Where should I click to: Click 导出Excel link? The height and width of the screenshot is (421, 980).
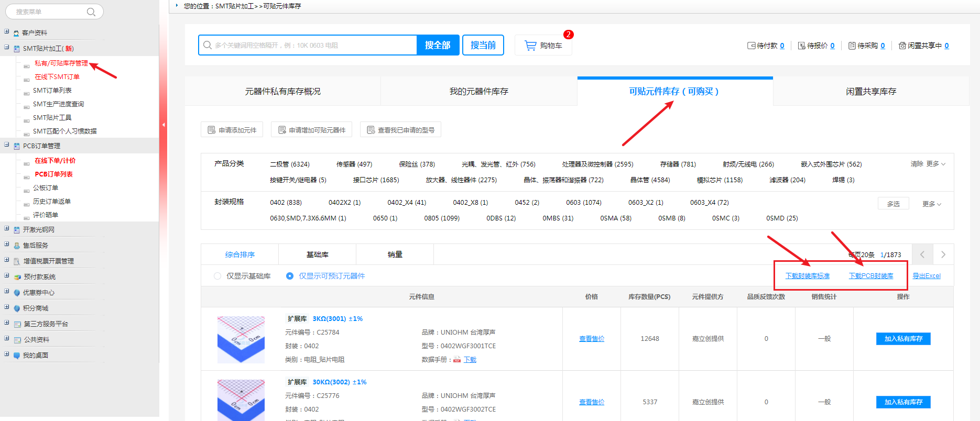pyautogui.click(x=926, y=276)
